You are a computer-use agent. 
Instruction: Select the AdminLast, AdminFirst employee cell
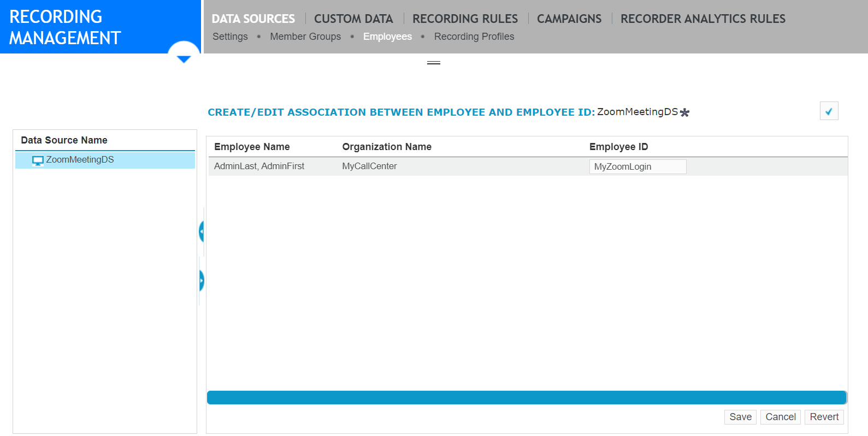point(259,166)
